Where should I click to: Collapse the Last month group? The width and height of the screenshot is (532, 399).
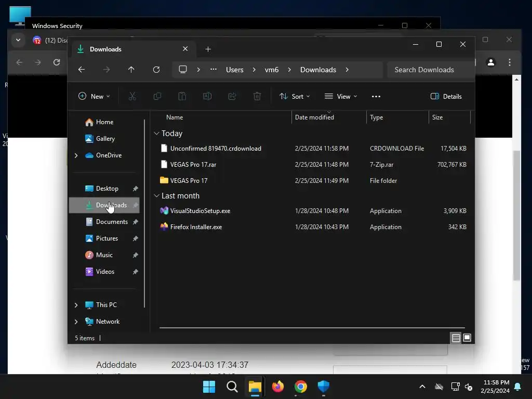156,196
